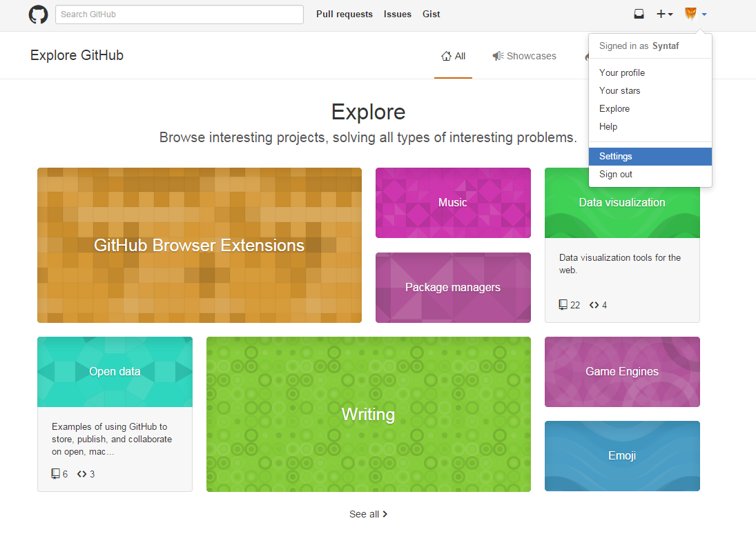
Task: Open the Music showcase tile
Action: click(453, 202)
